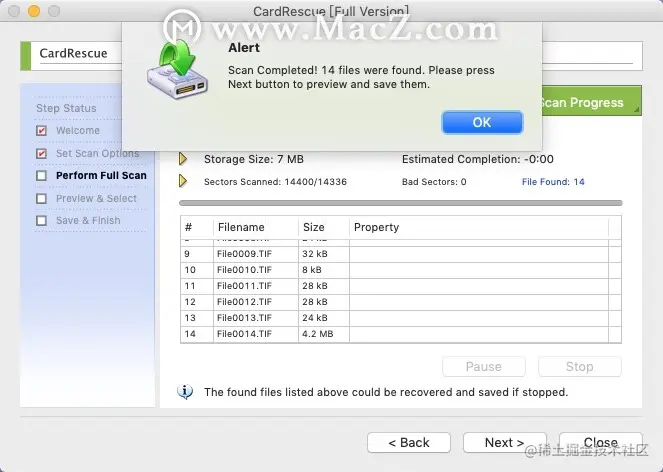Click the Next > button
The height and width of the screenshot is (472, 663).
point(504,442)
